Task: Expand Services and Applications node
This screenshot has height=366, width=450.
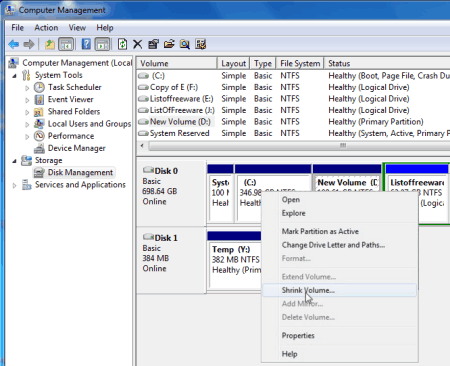Action: [14, 185]
